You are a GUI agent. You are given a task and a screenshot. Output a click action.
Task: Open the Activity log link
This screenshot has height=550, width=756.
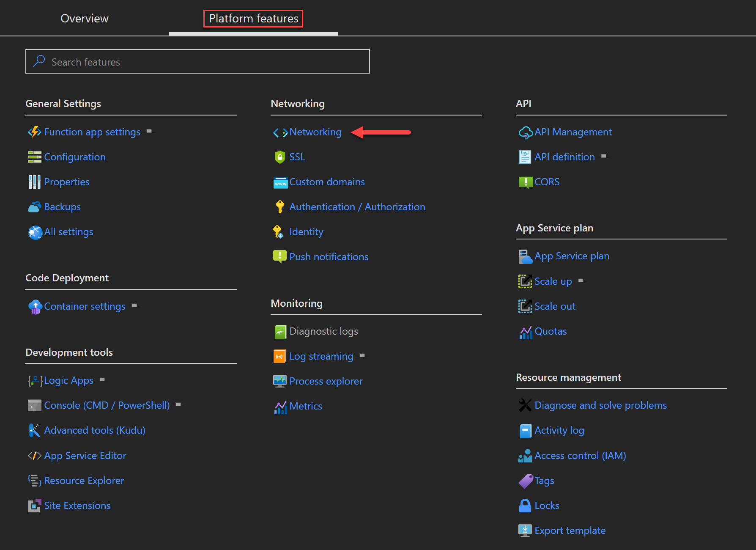coord(559,430)
